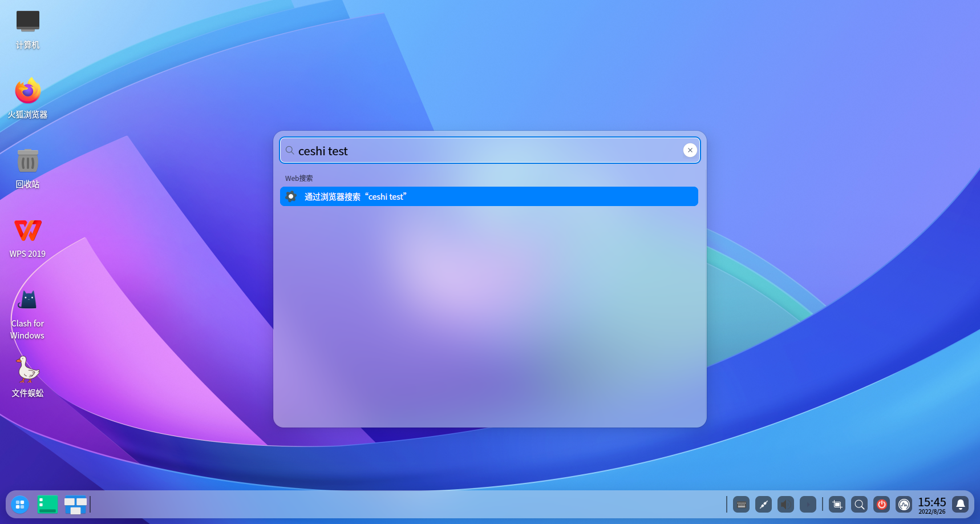980x524 pixels.
Task: Select the 文件蜈蚣 goose desktop icon
Action: (x=27, y=377)
